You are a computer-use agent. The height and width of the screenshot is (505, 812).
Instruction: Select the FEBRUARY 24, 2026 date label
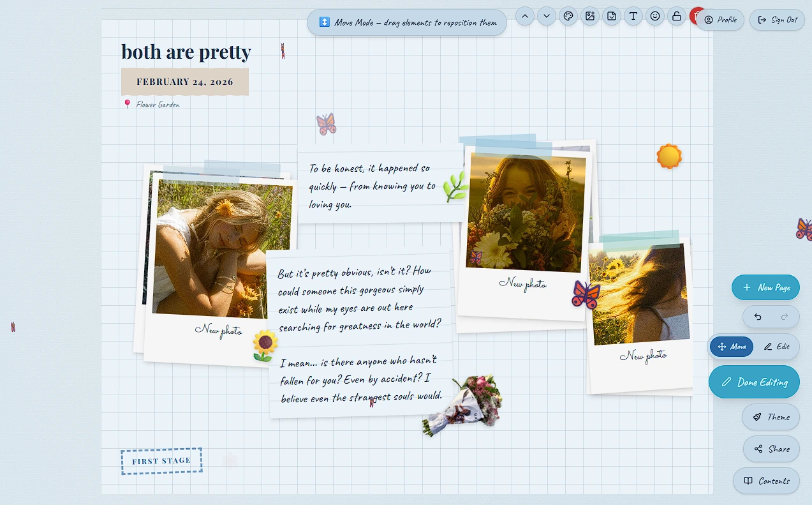[x=185, y=82]
